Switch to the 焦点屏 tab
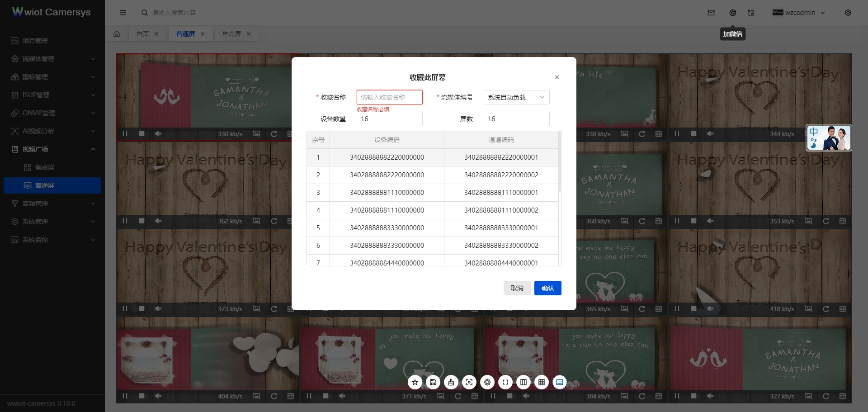Viewport: 868px width, 412px height. coord(231,34)
